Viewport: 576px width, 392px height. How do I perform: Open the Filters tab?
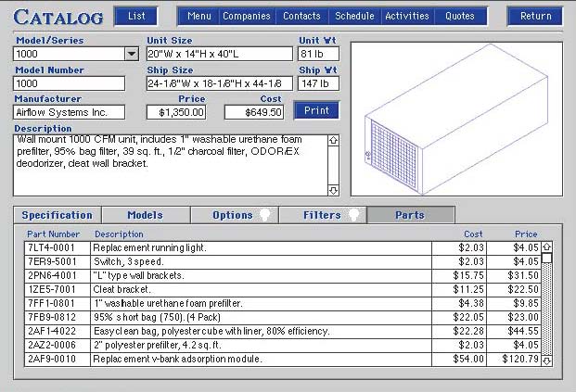tap(323, 215)
